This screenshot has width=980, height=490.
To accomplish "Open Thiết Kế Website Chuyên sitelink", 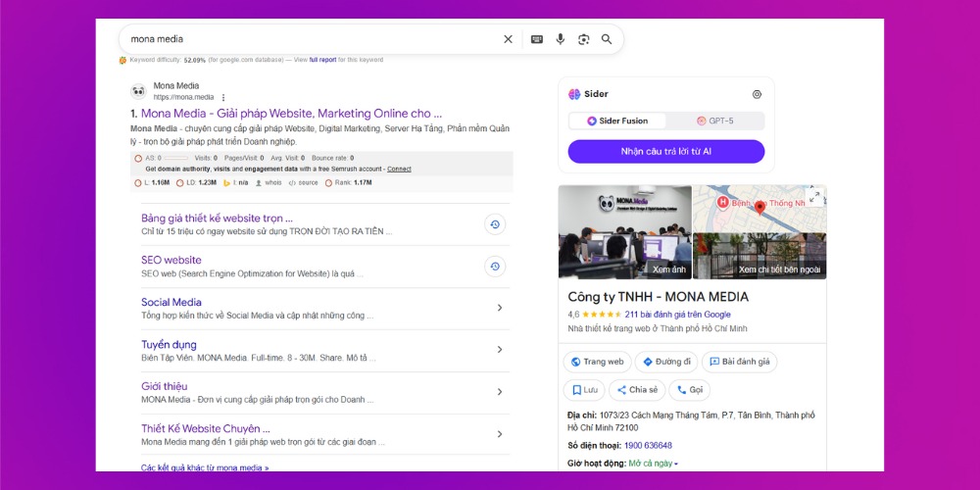I will (206, 429).
